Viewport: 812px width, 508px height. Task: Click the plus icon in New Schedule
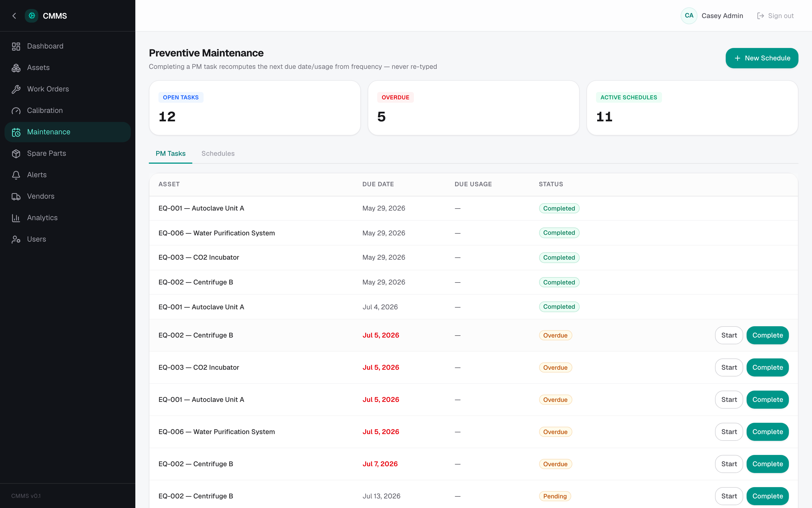pyautogui.click(x=737, y=58)
